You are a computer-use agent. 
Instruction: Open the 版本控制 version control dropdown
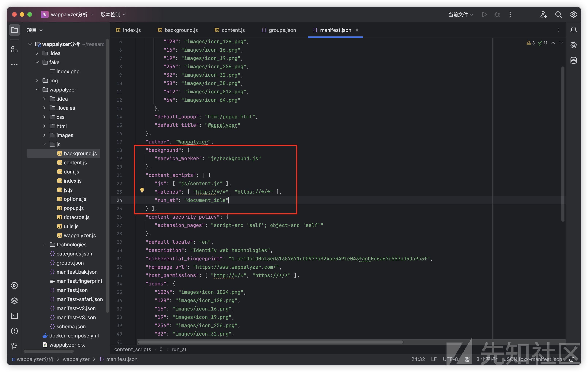pyautogui.click(x=113, y=14)
